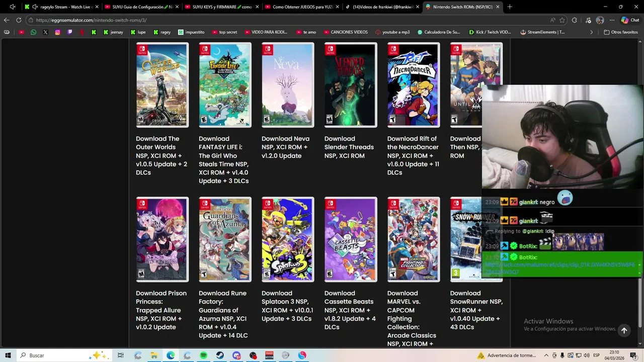Switch to SUYU Guia de Configuración tab
Image resolution: width=644 pixels, height=362 pixels.
(x=141, y=7)
